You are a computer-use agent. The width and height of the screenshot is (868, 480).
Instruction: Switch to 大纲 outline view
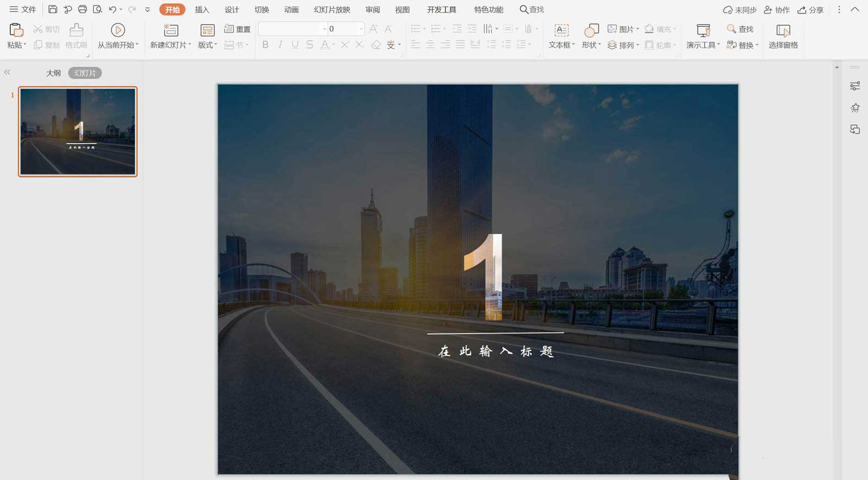click(53, 73)
